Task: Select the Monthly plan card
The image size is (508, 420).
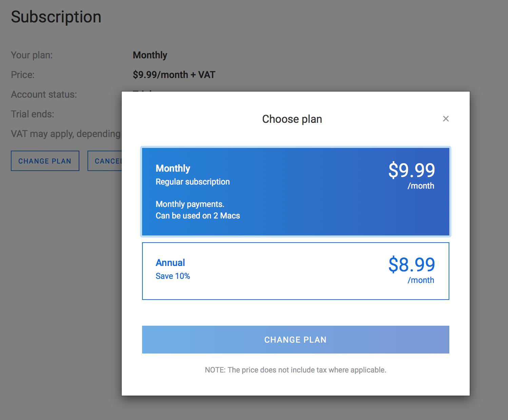Action: (295, 192)
